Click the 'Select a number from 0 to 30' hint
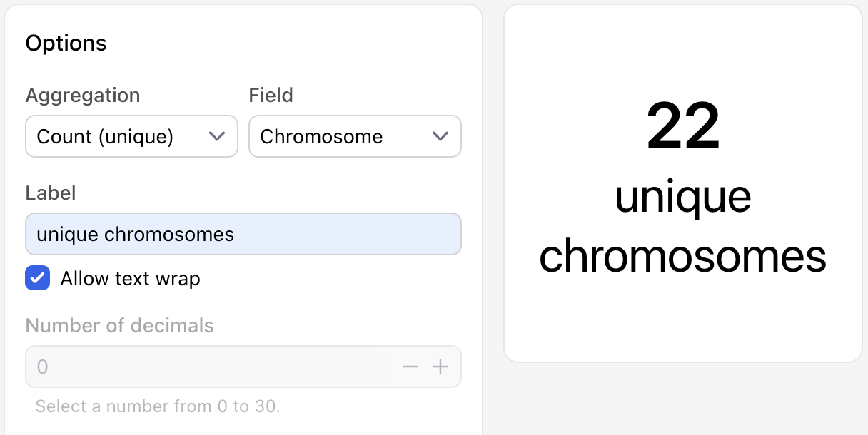 point(158,406)
